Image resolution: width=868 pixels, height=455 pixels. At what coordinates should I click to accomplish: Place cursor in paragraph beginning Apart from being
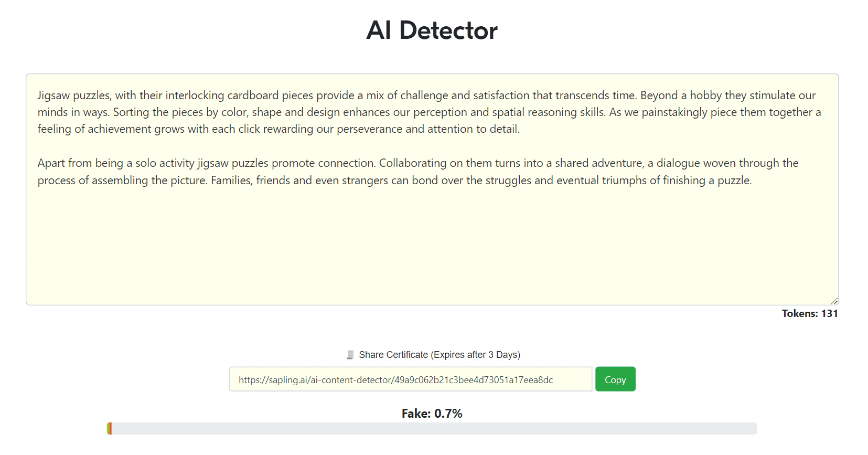[x=418, y=172]
